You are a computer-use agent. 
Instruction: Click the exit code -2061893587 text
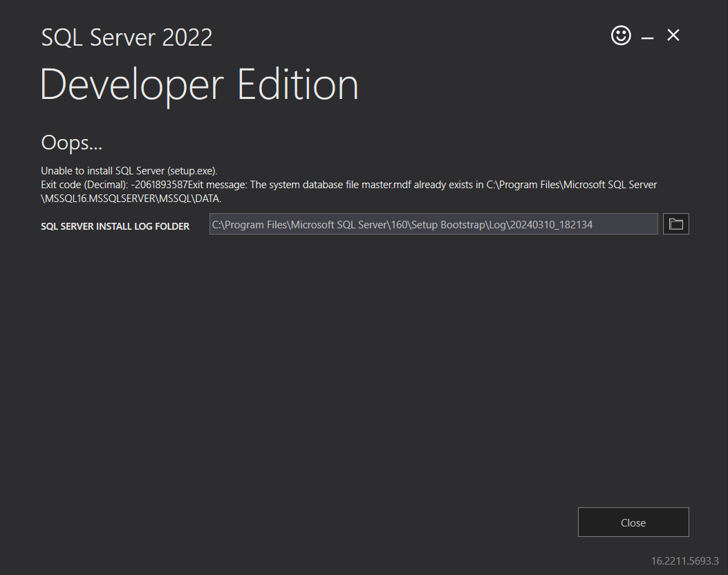coord(148,184)
